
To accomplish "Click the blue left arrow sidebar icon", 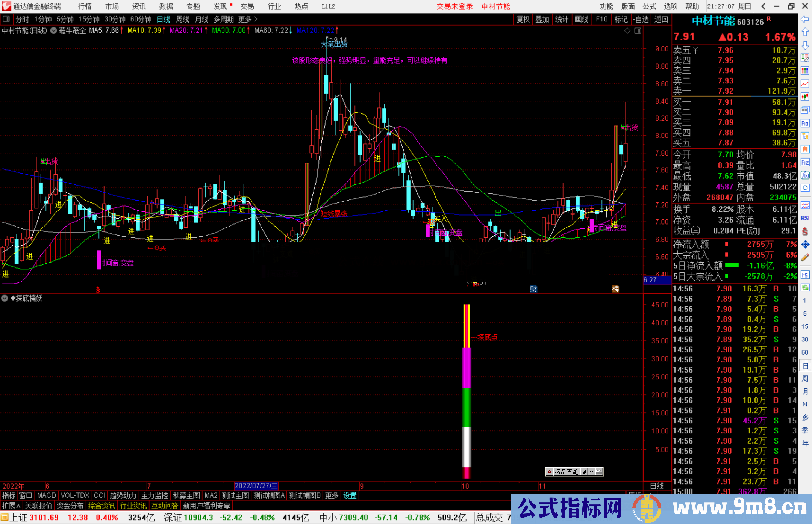I will pyautogui.click(x=805, y=19).
